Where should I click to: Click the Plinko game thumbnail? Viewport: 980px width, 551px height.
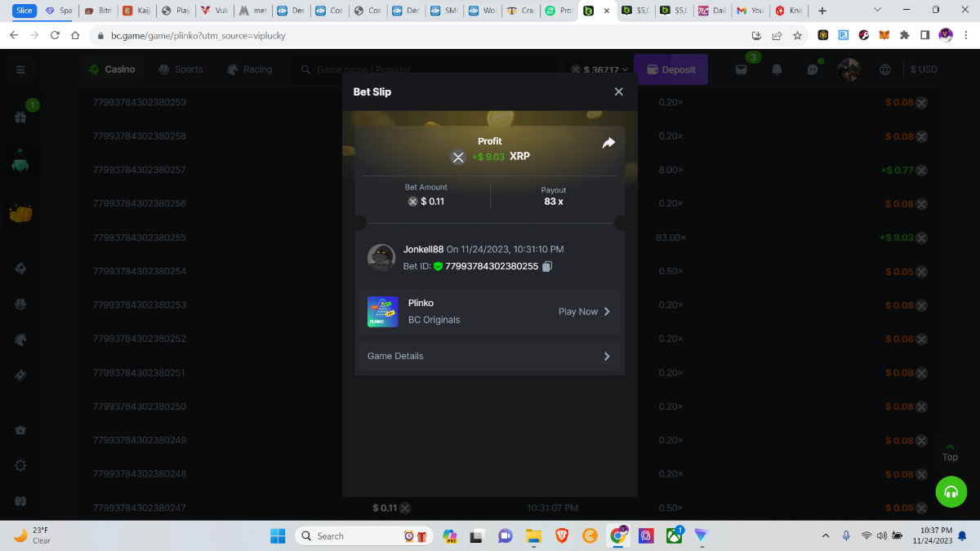click(382, 312)
